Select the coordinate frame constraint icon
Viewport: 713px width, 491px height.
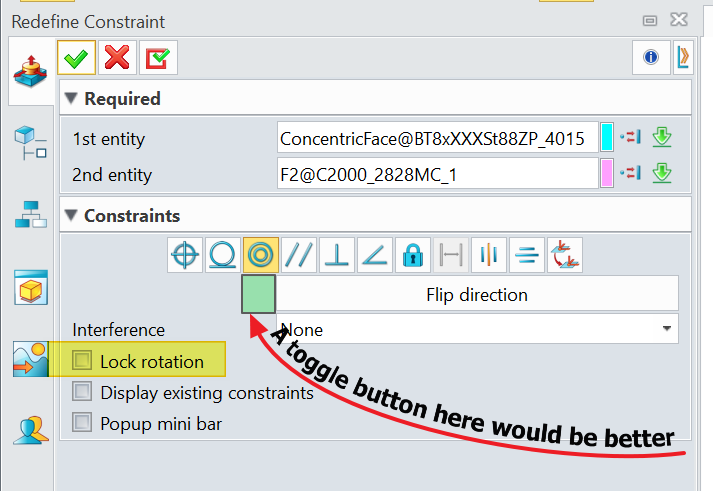[x=565, y=255]
